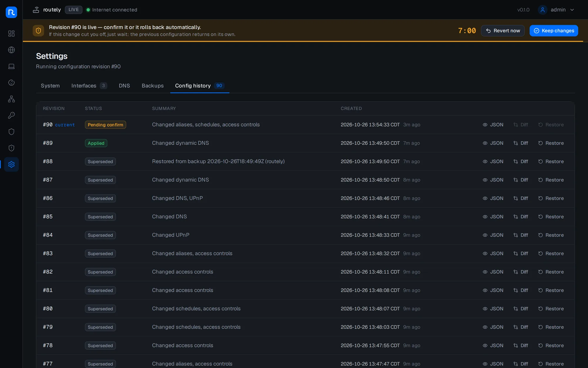Click the 7:00 rollback countdown timer
The width and height of the screenshot is (588, 368).
pyautogui.click(x=467, y=31)
